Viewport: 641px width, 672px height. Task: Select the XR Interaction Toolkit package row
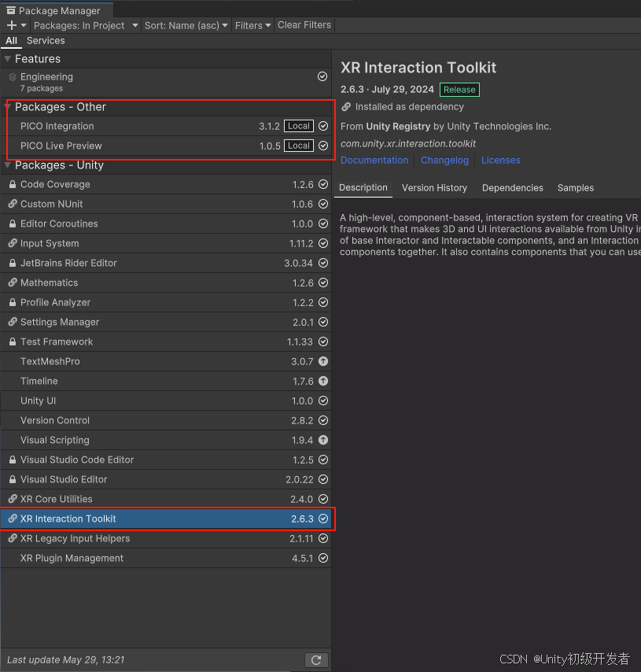coord(166,519)
